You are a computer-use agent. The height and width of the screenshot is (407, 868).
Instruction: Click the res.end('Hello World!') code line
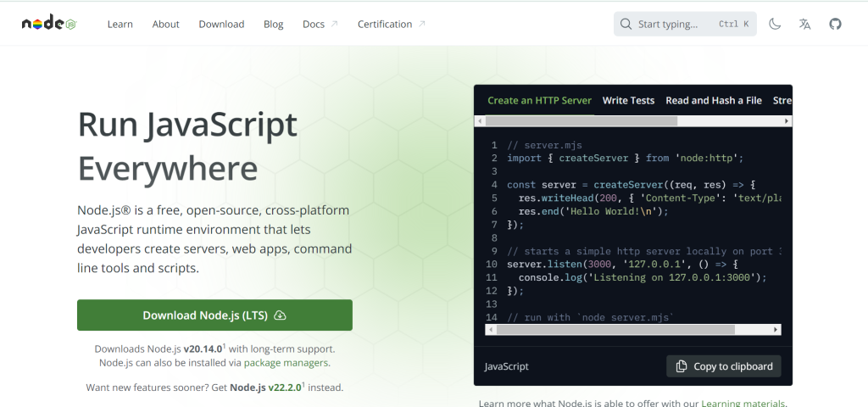click(x=593, y=211)
